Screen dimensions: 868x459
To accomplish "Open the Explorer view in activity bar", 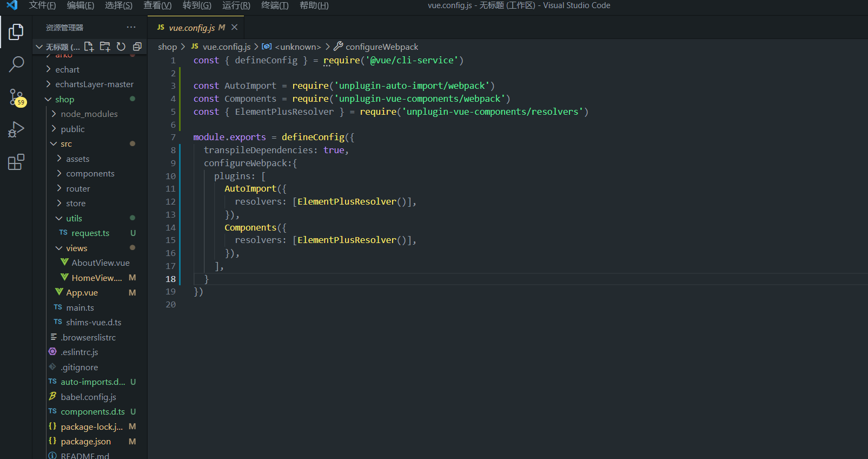I will click(16, 32).
